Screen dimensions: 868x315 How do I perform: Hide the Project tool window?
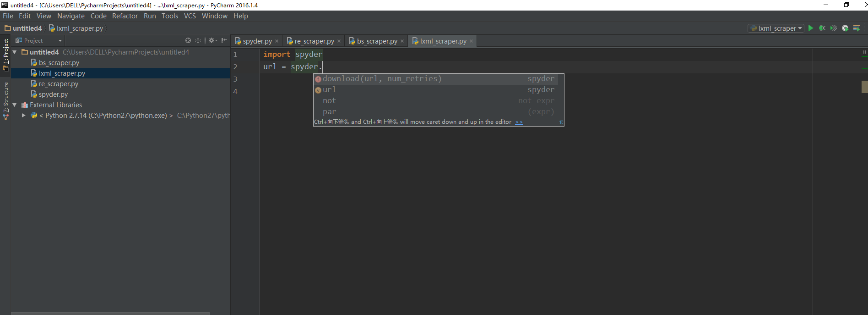tap(224, 40)
